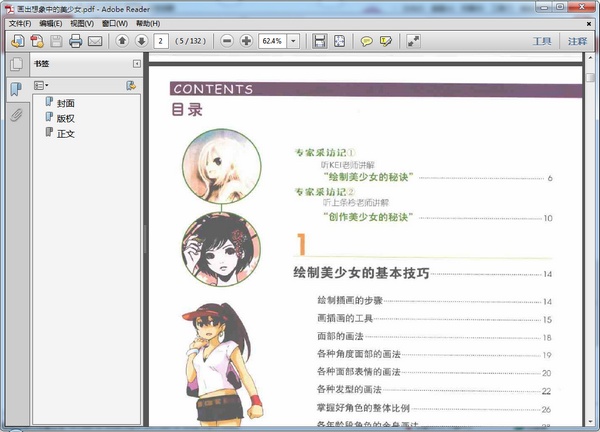The width and height of the screenshot is (600, 432).
Task: Open the 帮助(H) menu
Action: [x=148, y=23]
